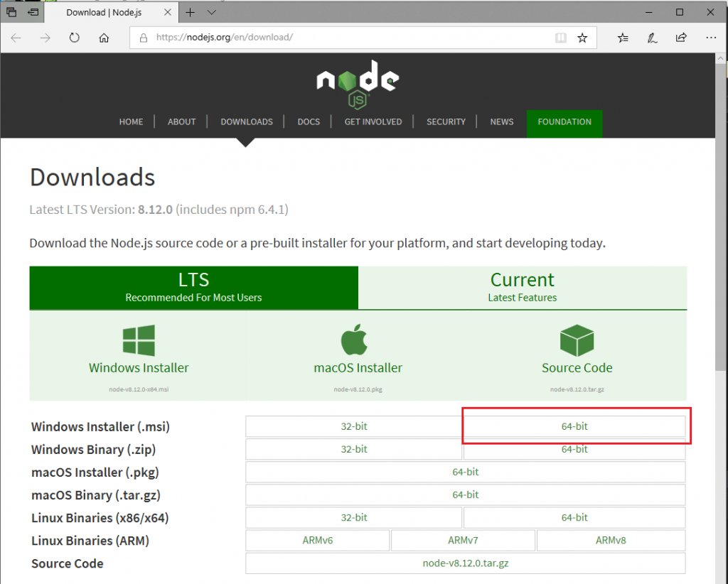This screenshot has width=728, height=584.
Task: Click the Apple logo macOS installer icon
Action: 354,340
